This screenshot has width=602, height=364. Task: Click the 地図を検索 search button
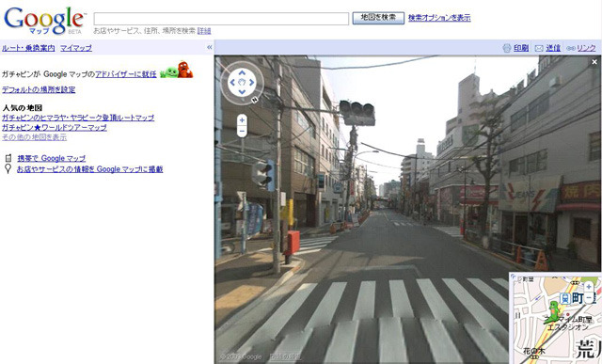point(378,18)
